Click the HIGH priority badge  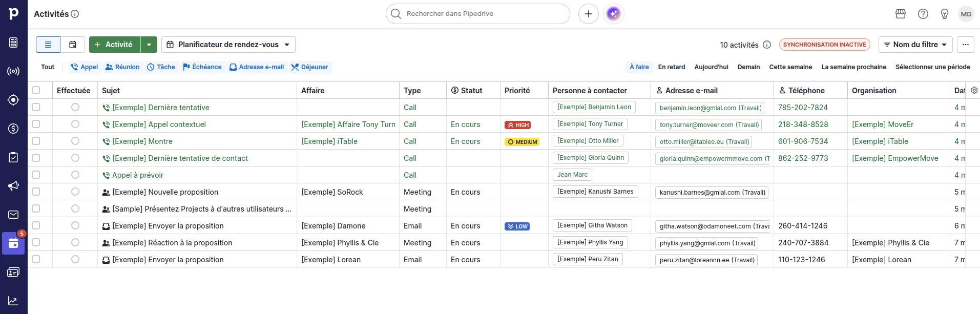pos(518,125)
